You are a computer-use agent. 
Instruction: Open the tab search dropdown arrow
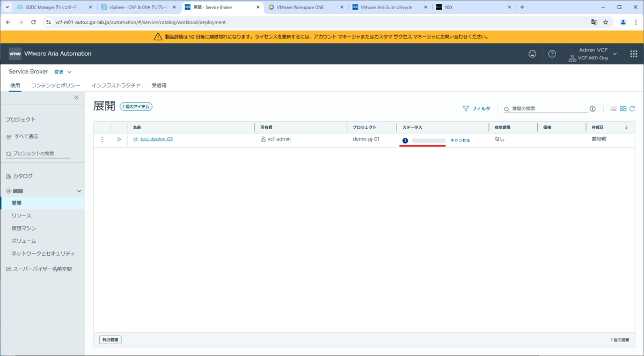pyautogui.click(x=7, y=7)
